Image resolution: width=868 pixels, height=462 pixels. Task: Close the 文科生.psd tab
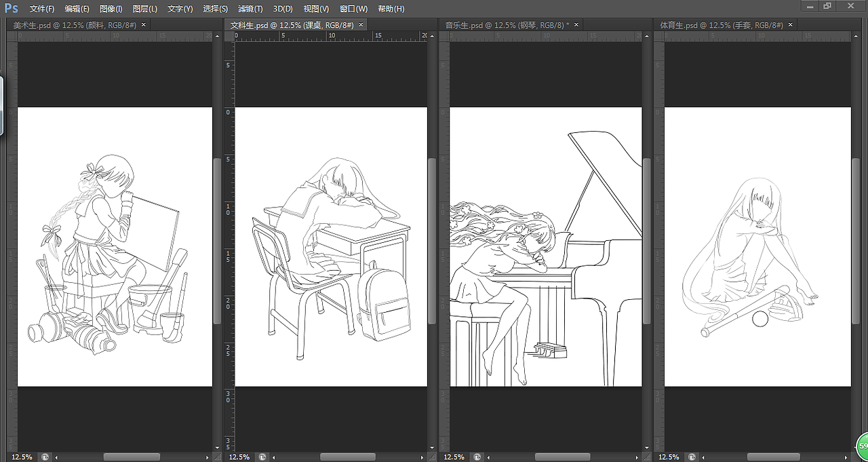(361, 24)
